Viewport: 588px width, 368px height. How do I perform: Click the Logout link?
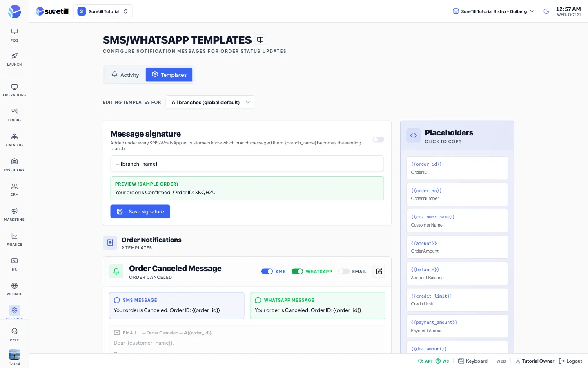point(570,361)
